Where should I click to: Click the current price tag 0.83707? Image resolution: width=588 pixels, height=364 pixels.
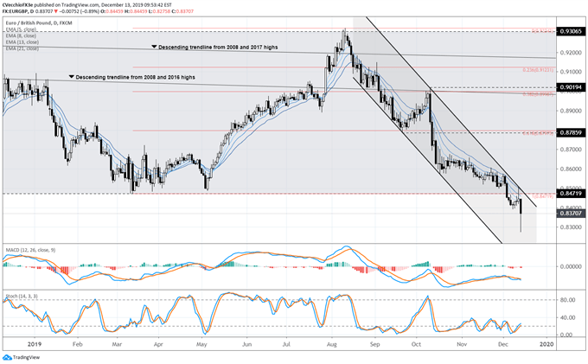pyautogui.click(x=571, y=214)
